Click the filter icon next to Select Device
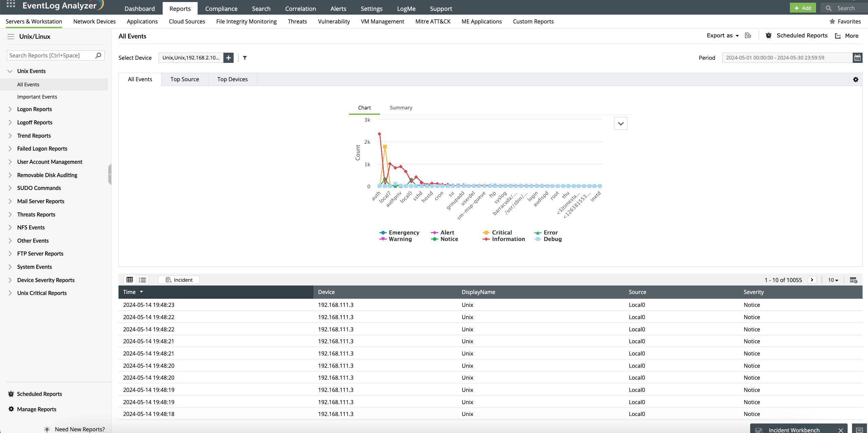 pos(245,58)
